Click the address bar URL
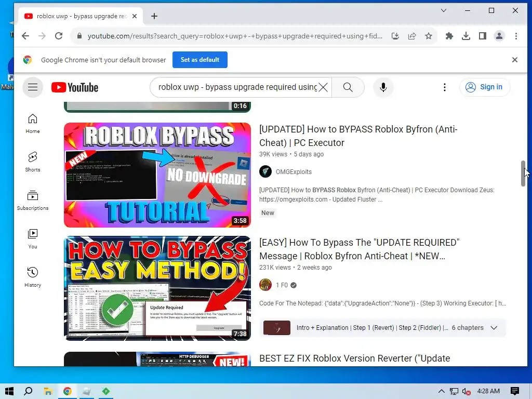This screenshot has width=532, height=399. [x=235, y=36]
